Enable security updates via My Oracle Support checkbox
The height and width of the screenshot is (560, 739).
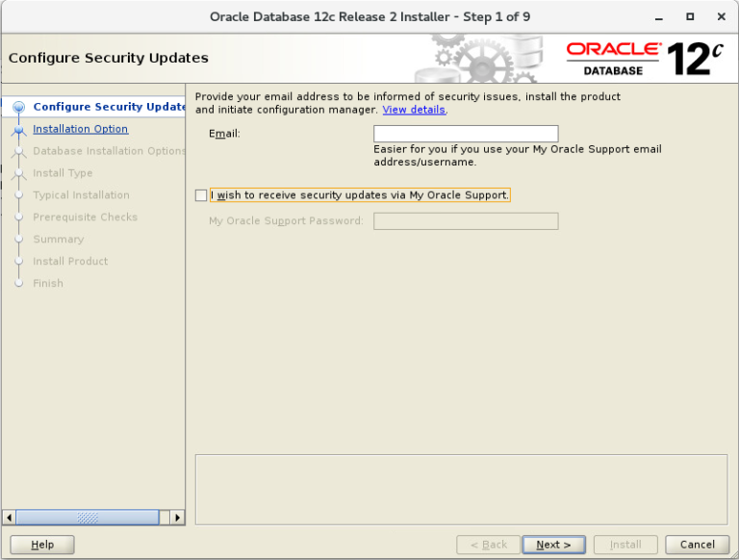[x=201, y=195]
